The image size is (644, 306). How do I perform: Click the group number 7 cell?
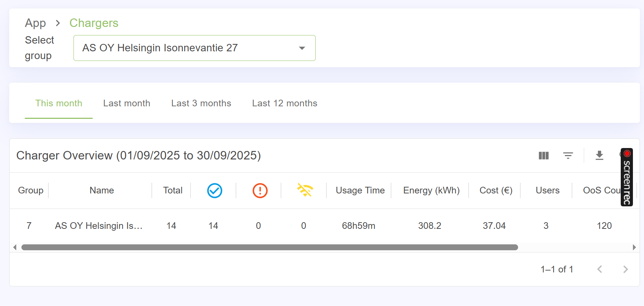[29, 226]
